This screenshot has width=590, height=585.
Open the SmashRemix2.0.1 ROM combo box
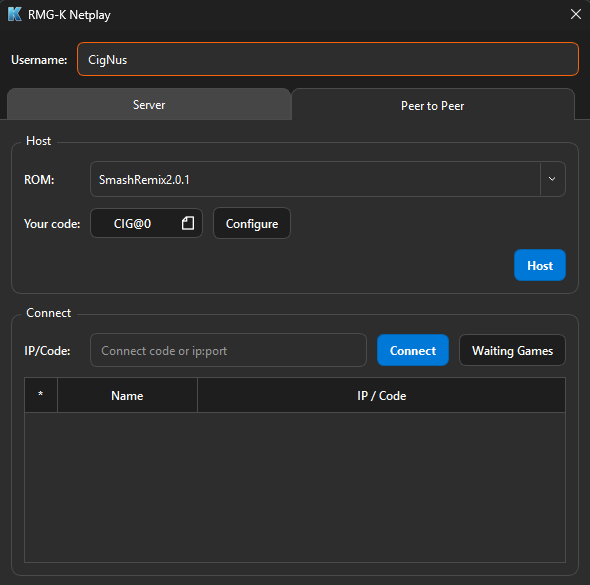(x=328, y=179)
